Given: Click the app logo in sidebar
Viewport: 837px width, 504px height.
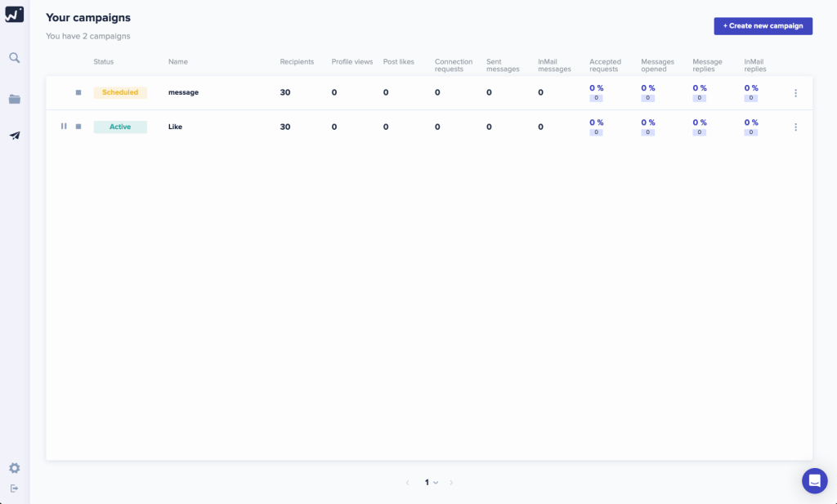Looking at the screenshot, I should point(15,13).
